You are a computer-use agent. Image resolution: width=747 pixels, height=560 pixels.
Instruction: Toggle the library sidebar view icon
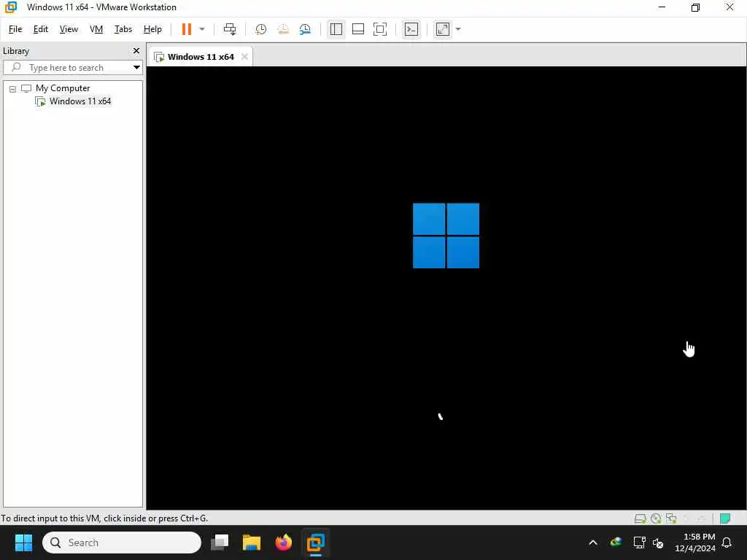(x=336, y=29)
